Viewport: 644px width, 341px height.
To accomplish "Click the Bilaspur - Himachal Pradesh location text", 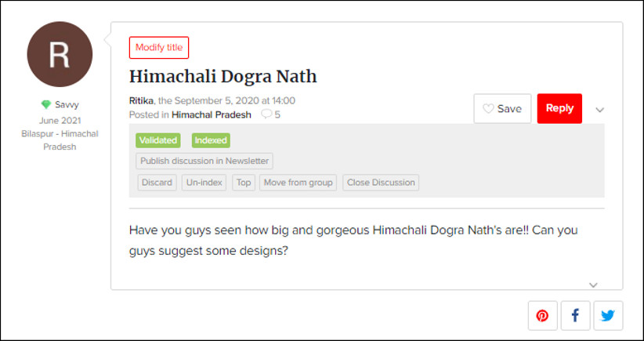I will pyautogui.click(x=60, y=140).
